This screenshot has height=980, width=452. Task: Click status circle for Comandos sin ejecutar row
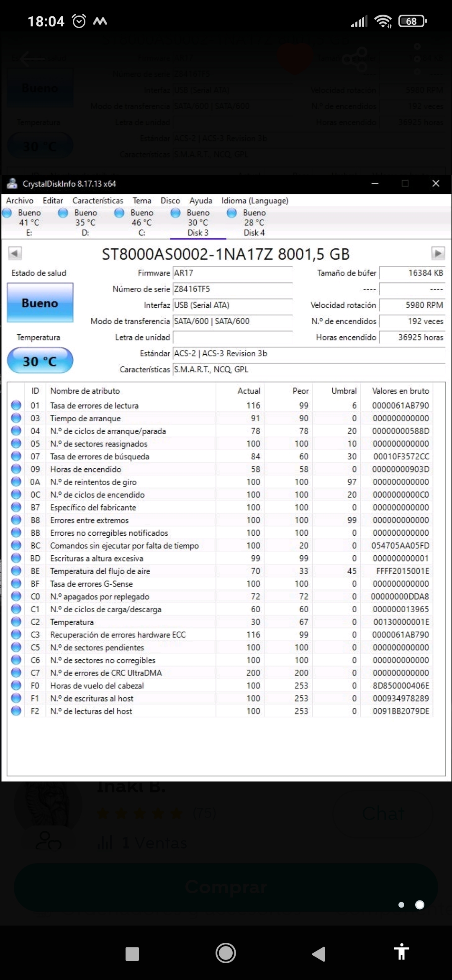(16, 545)
